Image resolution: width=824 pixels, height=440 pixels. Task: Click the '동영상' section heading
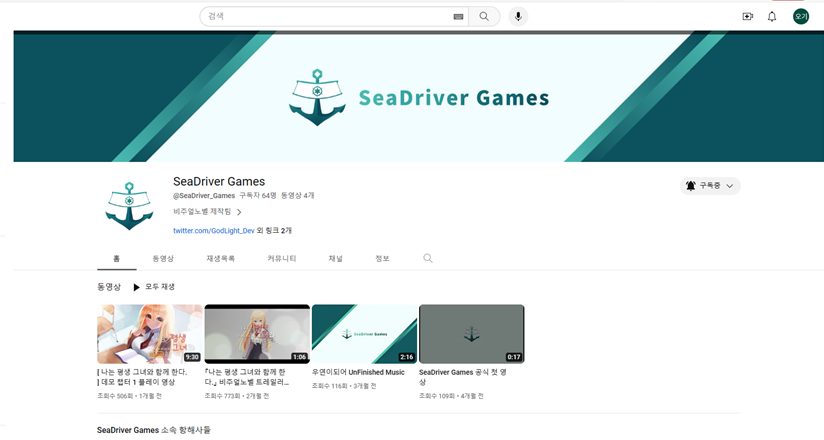(x=109, y=287)
